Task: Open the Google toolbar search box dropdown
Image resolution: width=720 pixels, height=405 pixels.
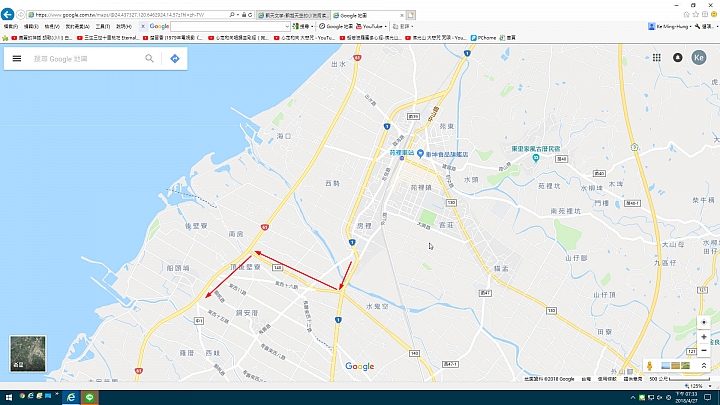Action: point(287,27)
